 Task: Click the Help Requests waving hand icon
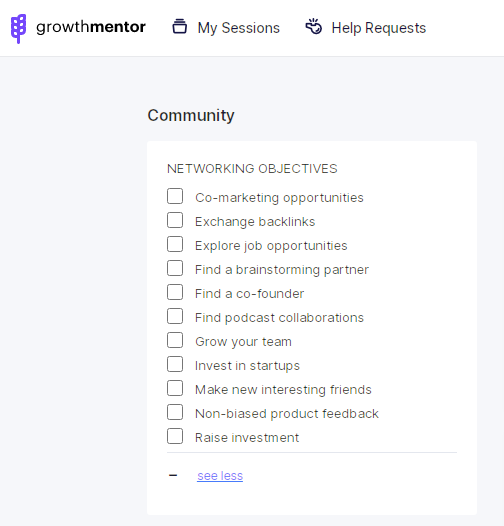click(x=314, y=27)
